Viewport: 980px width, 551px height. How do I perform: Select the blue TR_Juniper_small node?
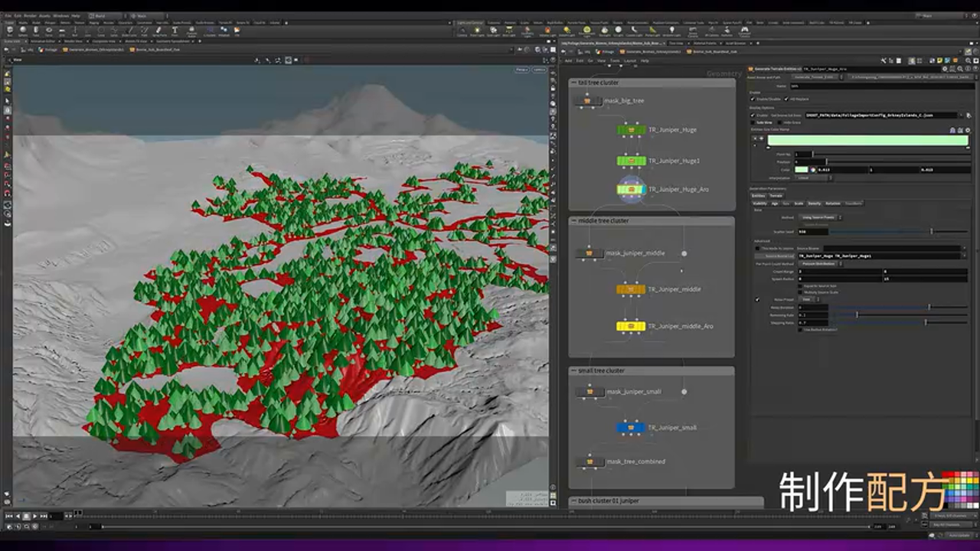(630, 428)
